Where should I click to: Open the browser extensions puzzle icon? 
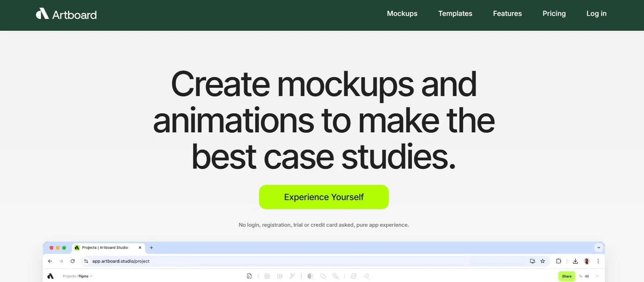[558, 261]
